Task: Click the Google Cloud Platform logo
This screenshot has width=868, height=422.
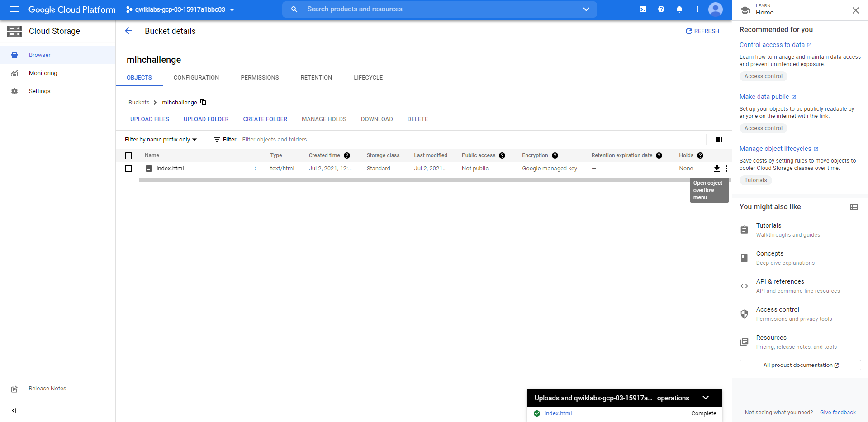Action: pyautogui.click(x=72, y=9)
